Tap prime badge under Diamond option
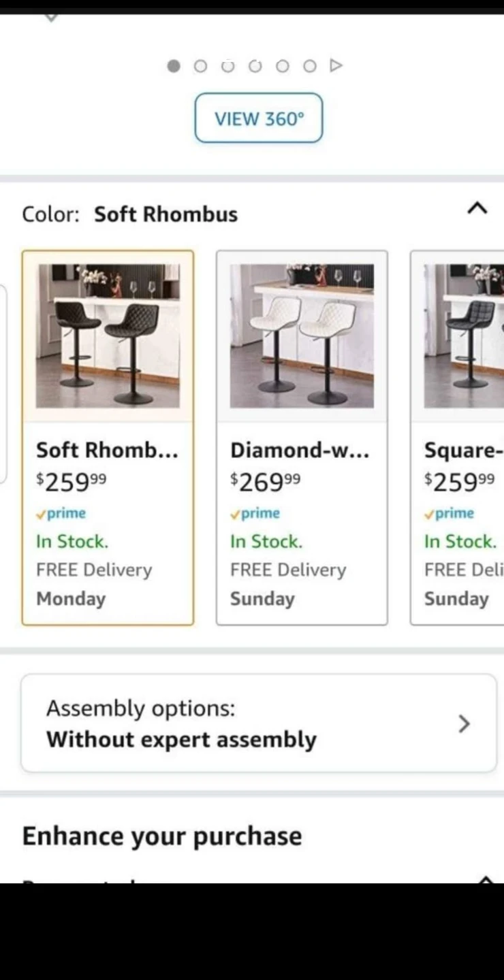 (255, 514)
